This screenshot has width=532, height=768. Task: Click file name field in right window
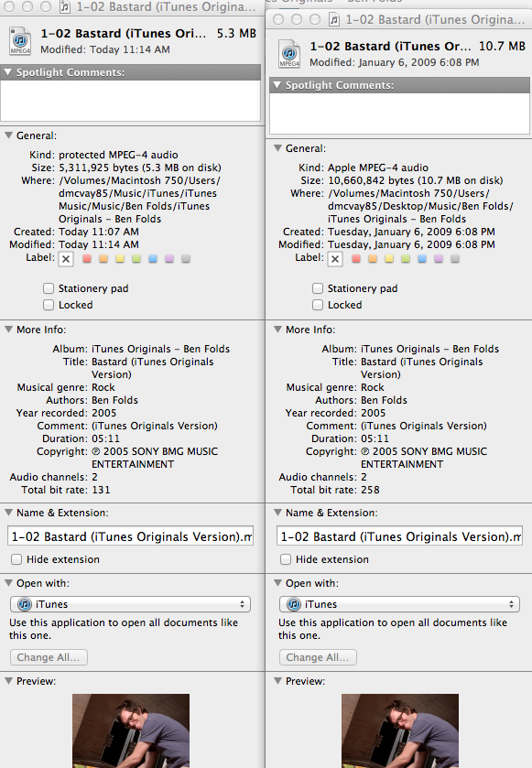(400, 536)
